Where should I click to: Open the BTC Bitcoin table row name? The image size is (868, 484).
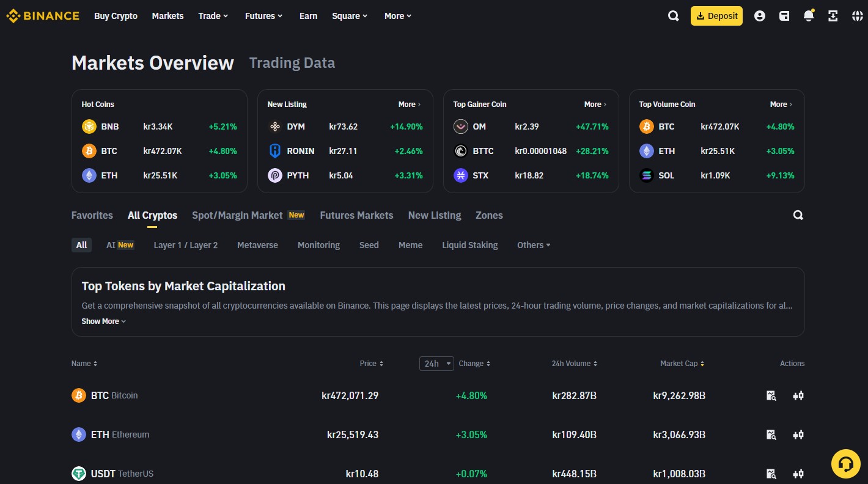(x=105, y=395)
